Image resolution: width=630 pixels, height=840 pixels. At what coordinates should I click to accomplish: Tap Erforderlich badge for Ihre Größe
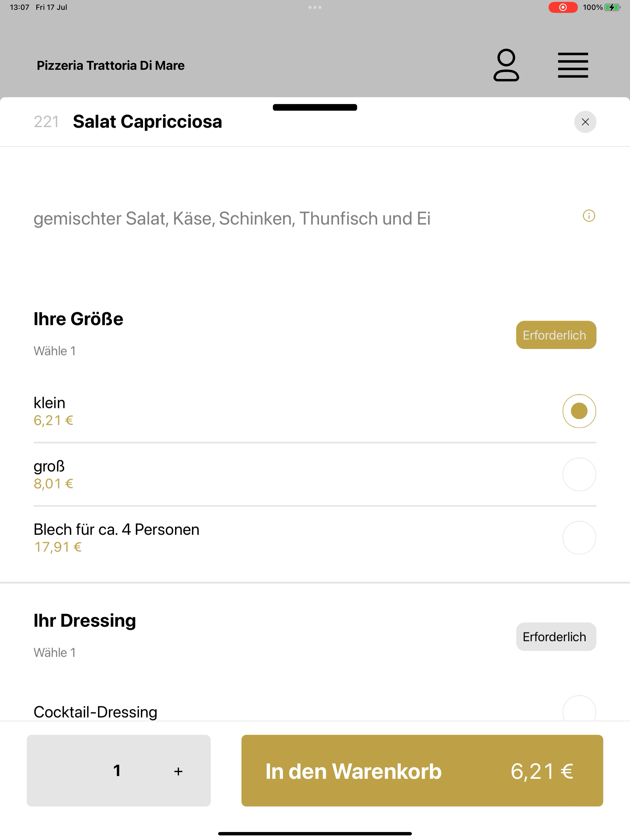(x=556, y=335)
